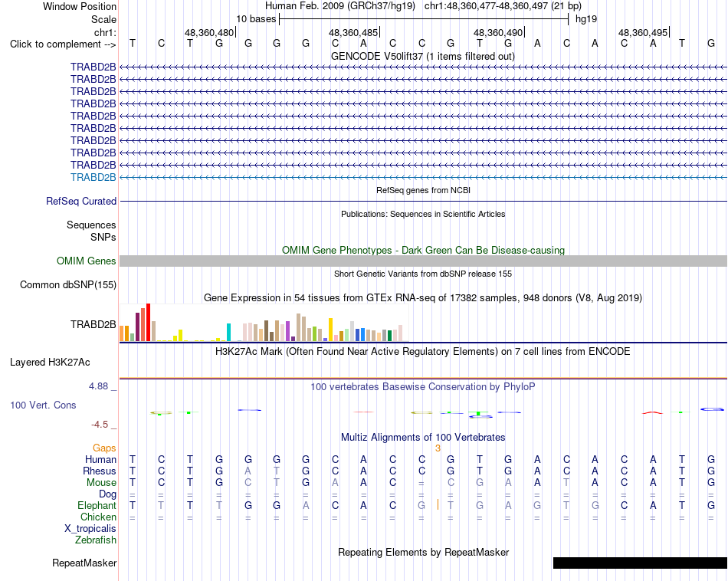Screen dimensions: 728x581
Task: Click the 4.88 PhyloP upper scale value
Action: point(98,386)
